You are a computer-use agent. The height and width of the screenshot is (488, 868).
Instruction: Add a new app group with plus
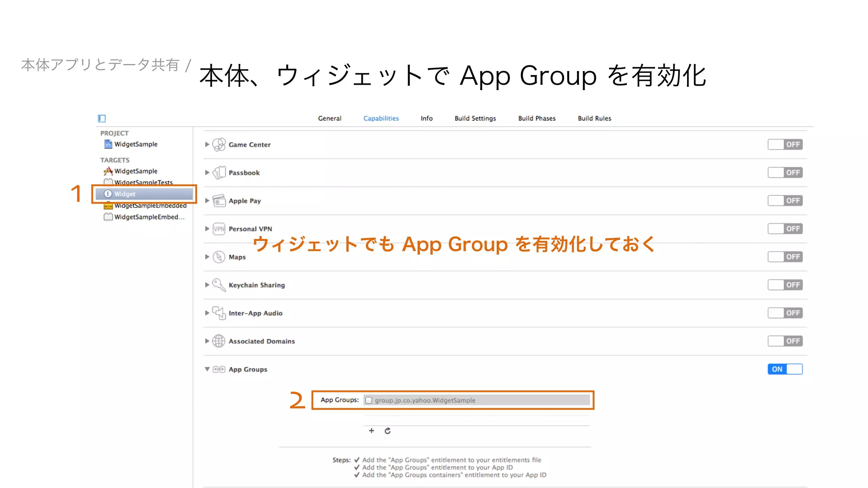click(371, 430)
